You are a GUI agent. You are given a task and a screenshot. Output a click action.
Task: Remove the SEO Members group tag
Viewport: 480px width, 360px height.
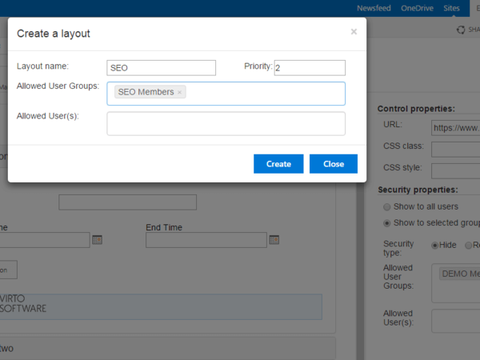[x=179, y=92]
